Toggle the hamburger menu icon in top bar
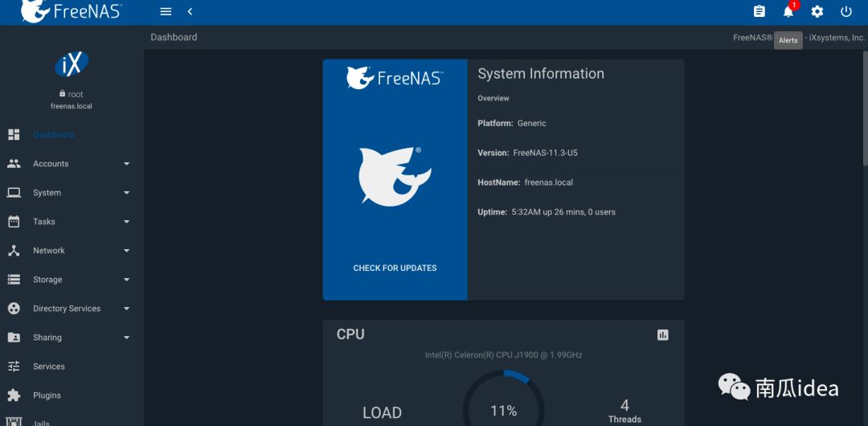 point(166,11)
